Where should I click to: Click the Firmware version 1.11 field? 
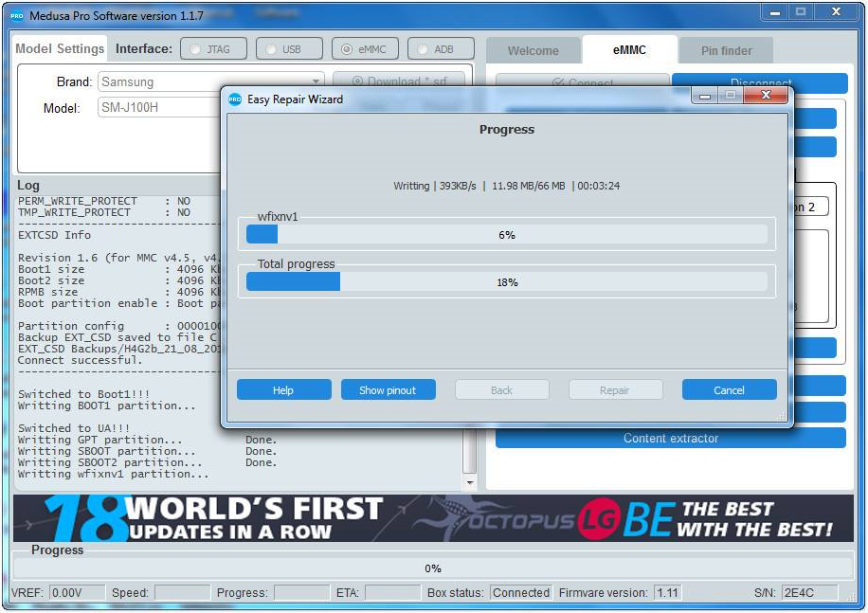point(668,592)
